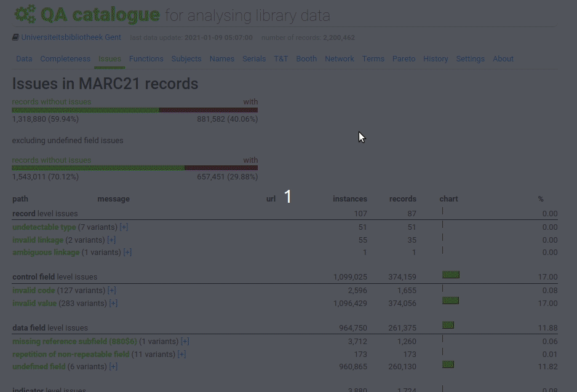This screenshot has width=577, height=392.
Task: Open the Terms tab
Action: coord(373,59)
